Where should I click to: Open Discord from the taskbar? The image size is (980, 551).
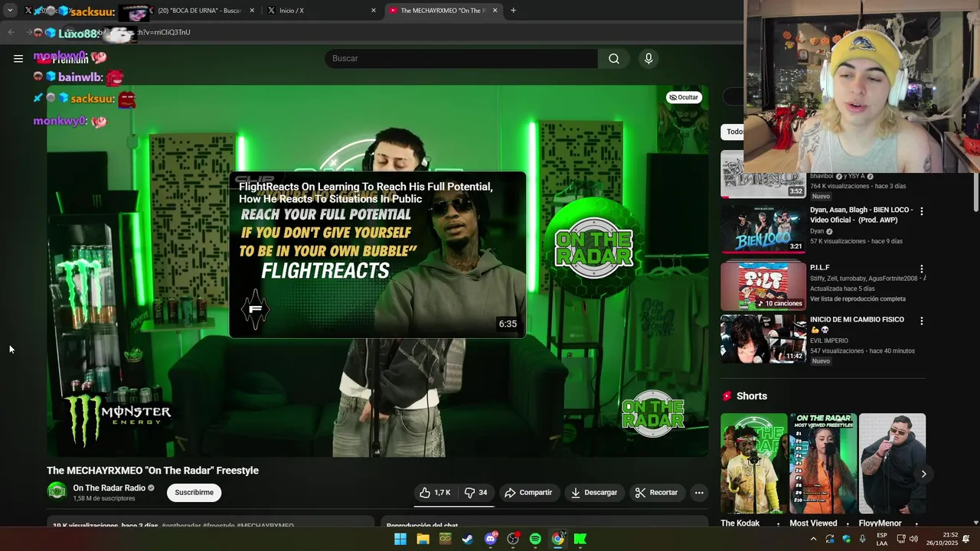[x=490, y=539]
